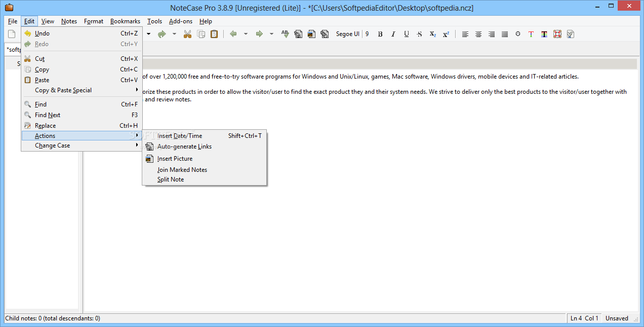Click the redo green arrow toolbar icon

[x=162, y=34]
